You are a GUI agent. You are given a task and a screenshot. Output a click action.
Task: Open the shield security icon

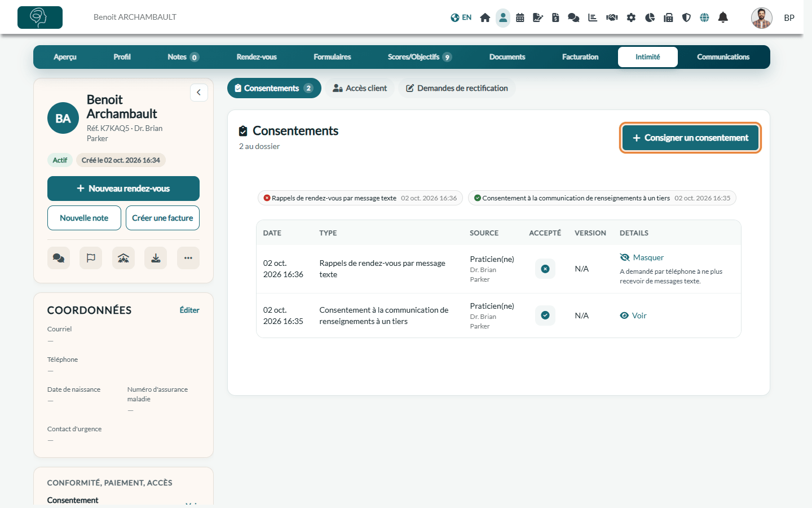pos(686,17)
